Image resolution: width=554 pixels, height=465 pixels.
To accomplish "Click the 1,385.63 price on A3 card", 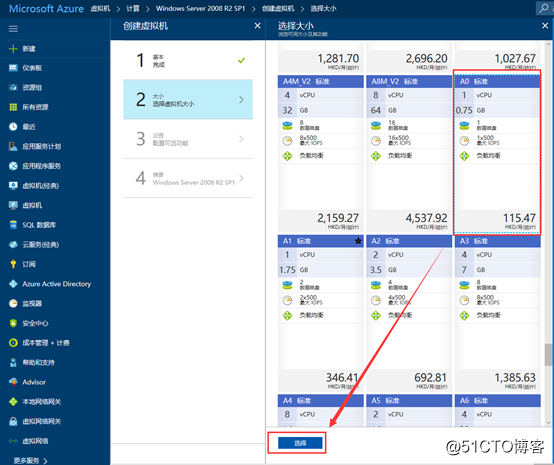I will pos(515,378).
